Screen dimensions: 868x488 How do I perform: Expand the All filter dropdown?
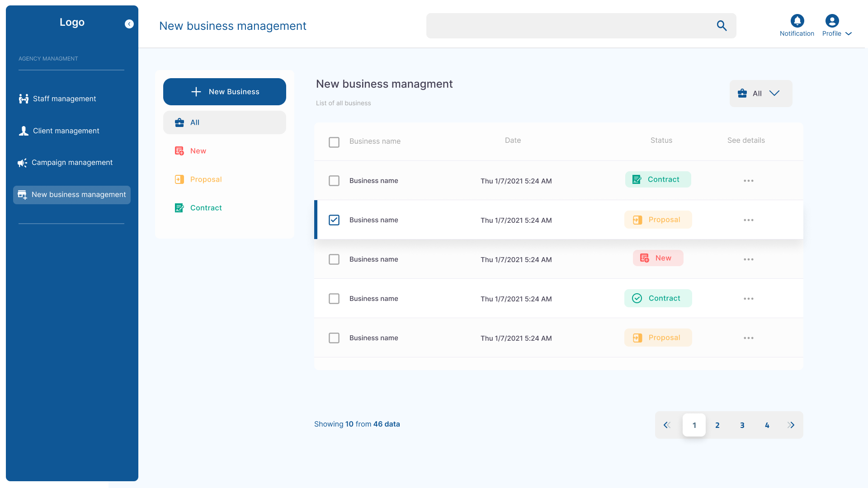click(761, 94)
